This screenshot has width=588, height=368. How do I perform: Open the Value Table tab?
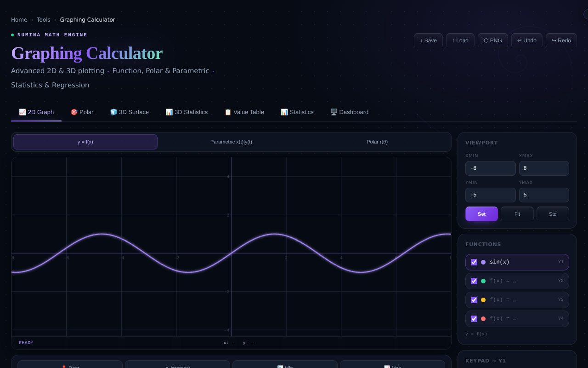[x=244, y=112]
